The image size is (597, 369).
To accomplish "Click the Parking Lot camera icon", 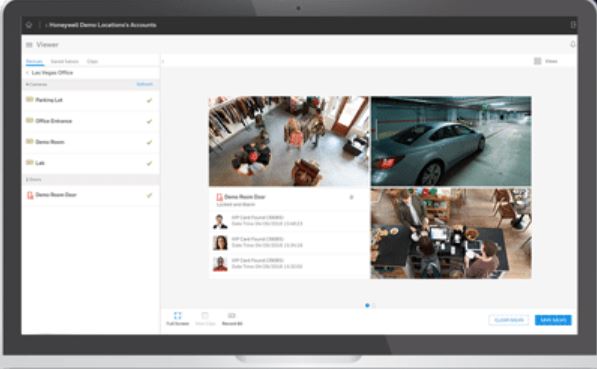I will tap(30, 100).
